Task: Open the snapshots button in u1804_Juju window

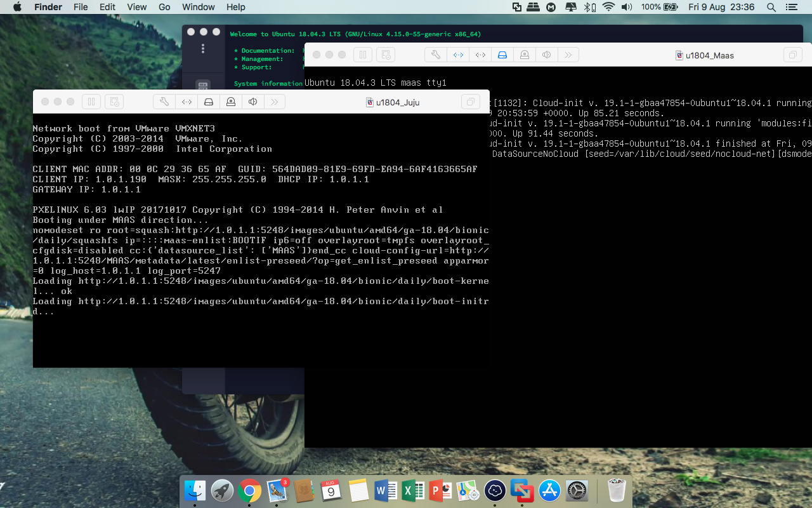Action: [x=114, y=102]
